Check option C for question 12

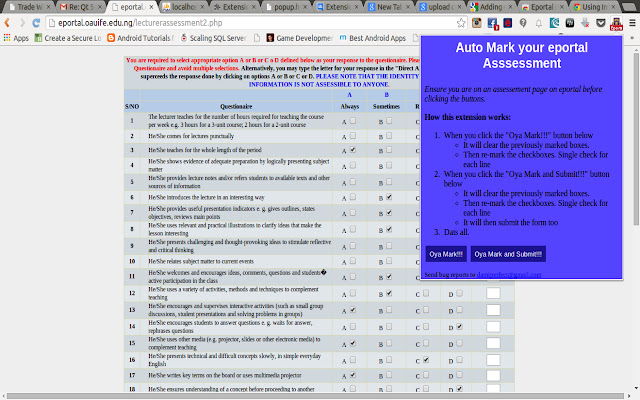[426, 293]
